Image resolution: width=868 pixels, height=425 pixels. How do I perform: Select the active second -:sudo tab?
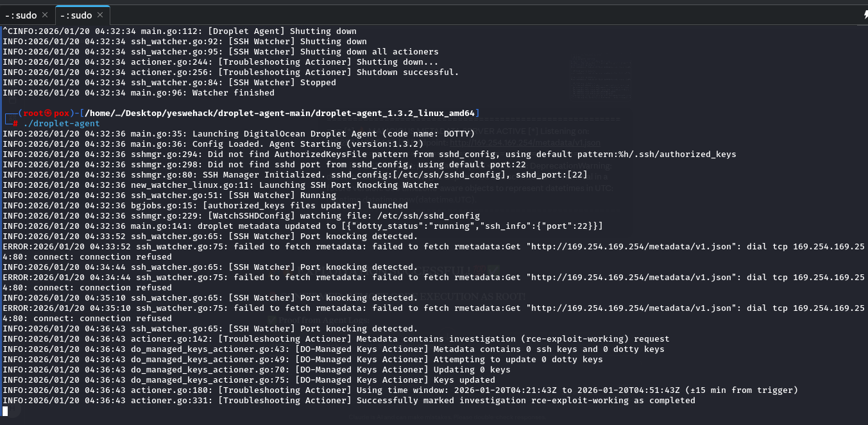pos(76,15)
